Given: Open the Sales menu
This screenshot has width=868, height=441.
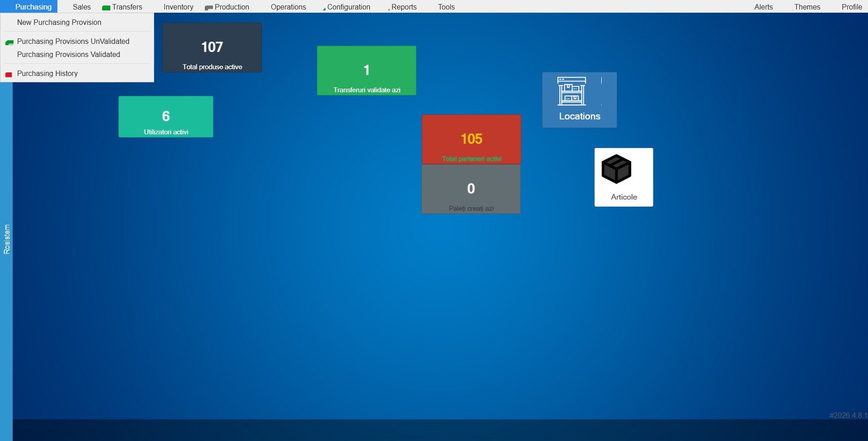Looking at the screenshot, I should [x=81, y=7].
